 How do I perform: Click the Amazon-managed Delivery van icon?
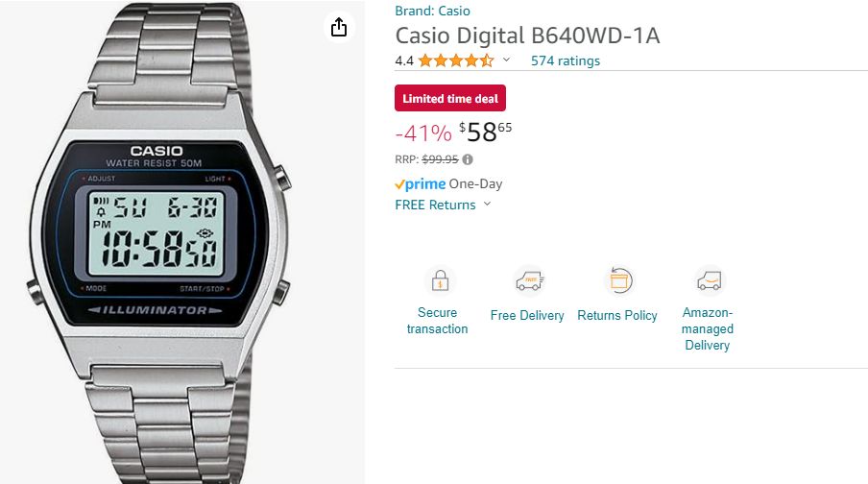710,280
